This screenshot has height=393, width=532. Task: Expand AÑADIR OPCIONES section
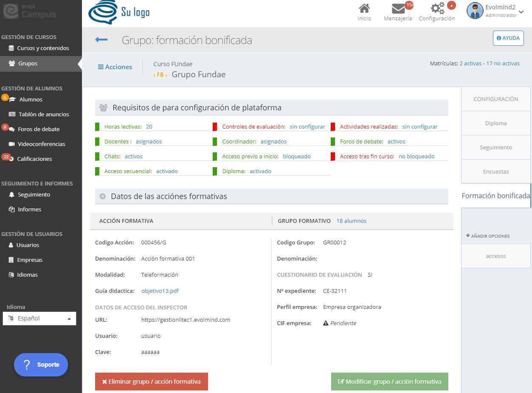click(487, 236)
